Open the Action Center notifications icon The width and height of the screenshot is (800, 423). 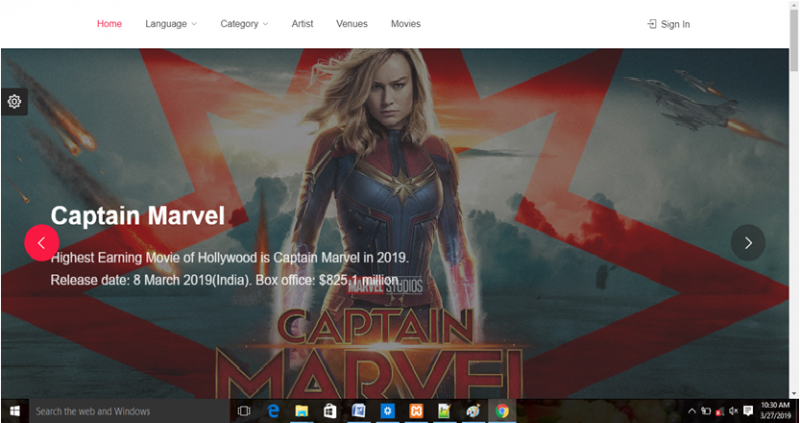click(x=748, y=411)
